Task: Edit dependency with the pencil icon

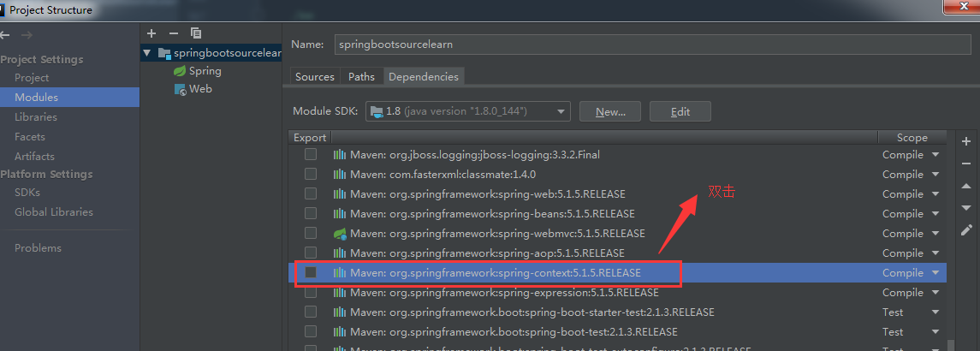Action: coord(966,230)
